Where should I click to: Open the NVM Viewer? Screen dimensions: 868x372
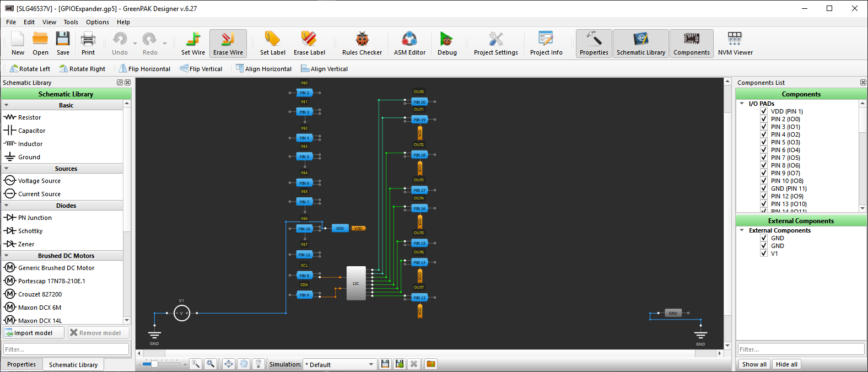pyautogui.click(x=735, y=44)
